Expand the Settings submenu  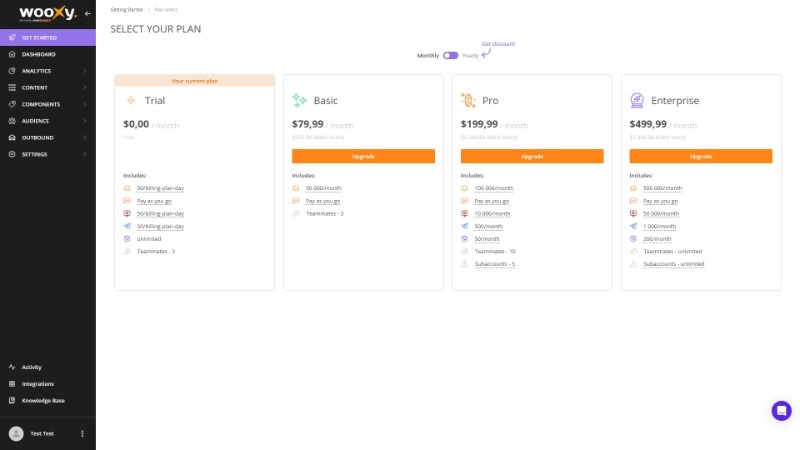point(85,154)
